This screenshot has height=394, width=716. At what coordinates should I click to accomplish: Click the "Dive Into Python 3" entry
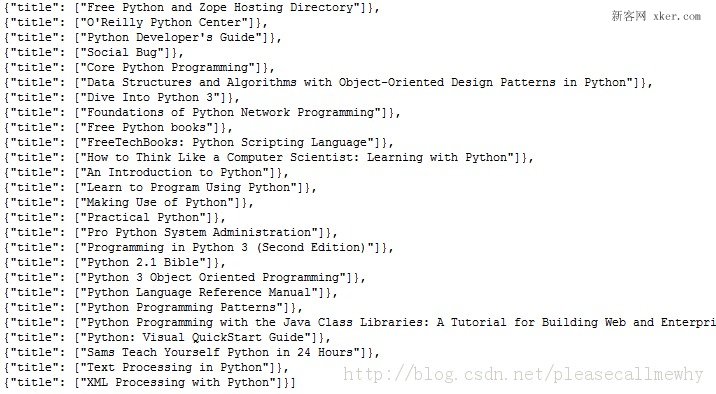click(122, 98)
